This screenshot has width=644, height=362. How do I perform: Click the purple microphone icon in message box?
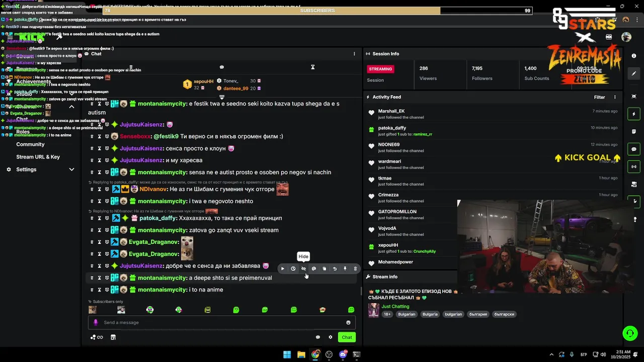[96, 323]
